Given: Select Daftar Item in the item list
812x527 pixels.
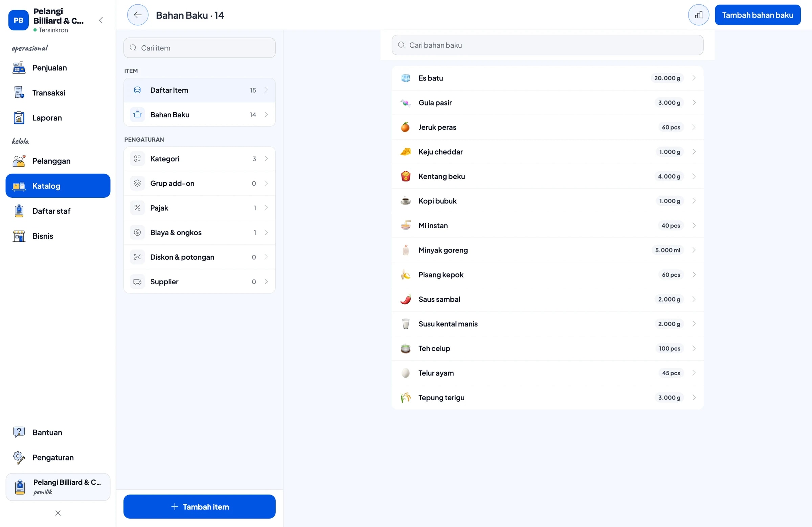Looking at the screenshot, I should [199, 90].
